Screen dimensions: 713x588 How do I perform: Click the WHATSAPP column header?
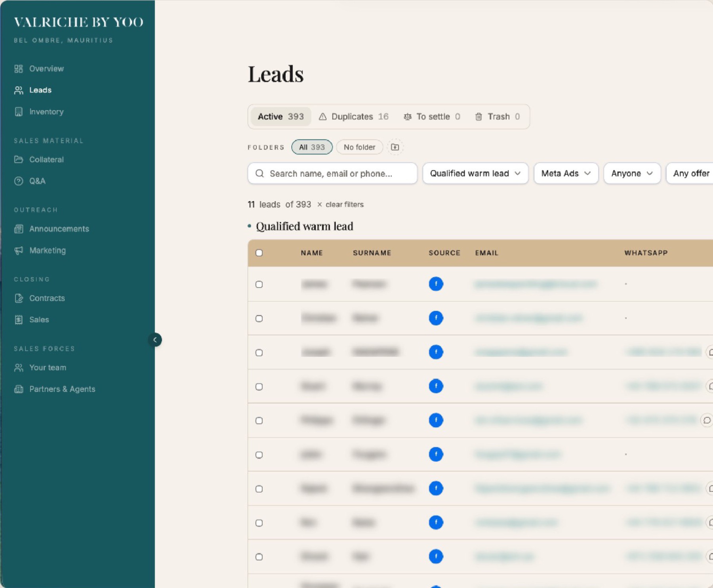point(646,253)
